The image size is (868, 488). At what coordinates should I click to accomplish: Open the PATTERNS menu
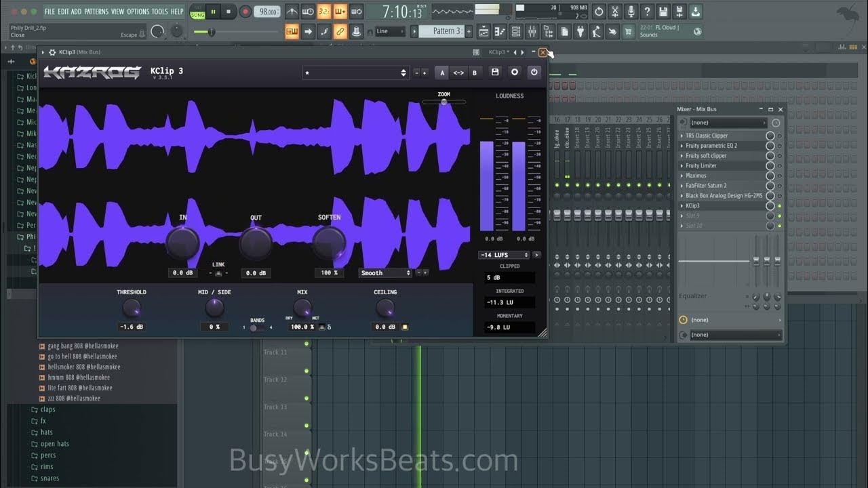coord(96,12)
